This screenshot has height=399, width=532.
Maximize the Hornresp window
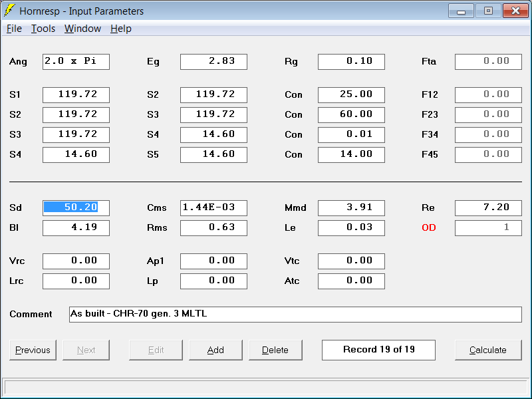click(488, 11)
